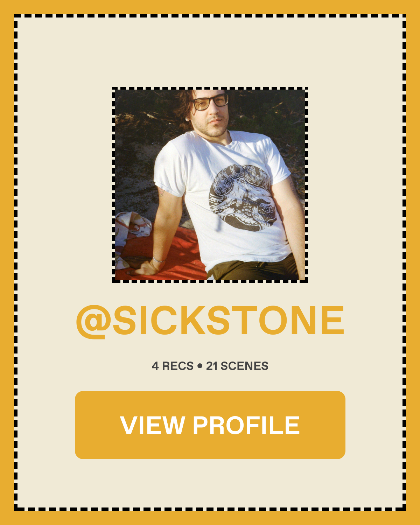
Task: Open the View Profile button
Action: coord(210,425)
